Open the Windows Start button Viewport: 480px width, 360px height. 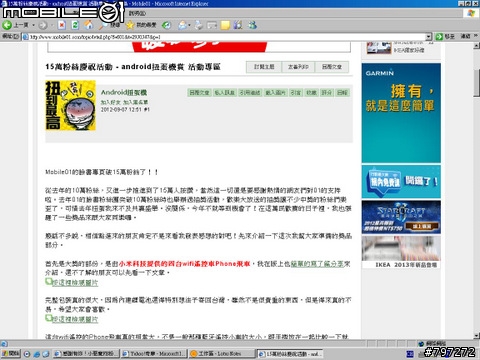pos(11,353)
